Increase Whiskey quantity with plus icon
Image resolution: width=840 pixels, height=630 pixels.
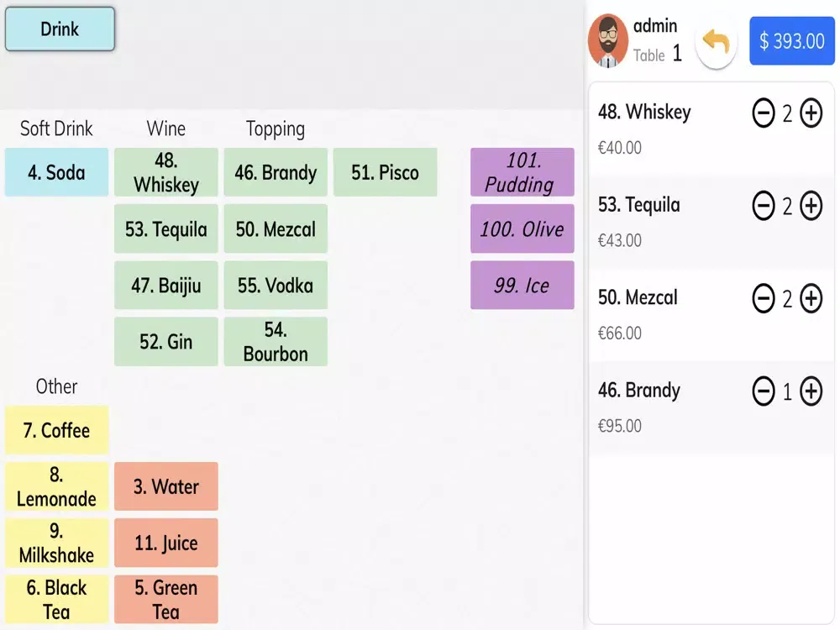coord(811,113)
